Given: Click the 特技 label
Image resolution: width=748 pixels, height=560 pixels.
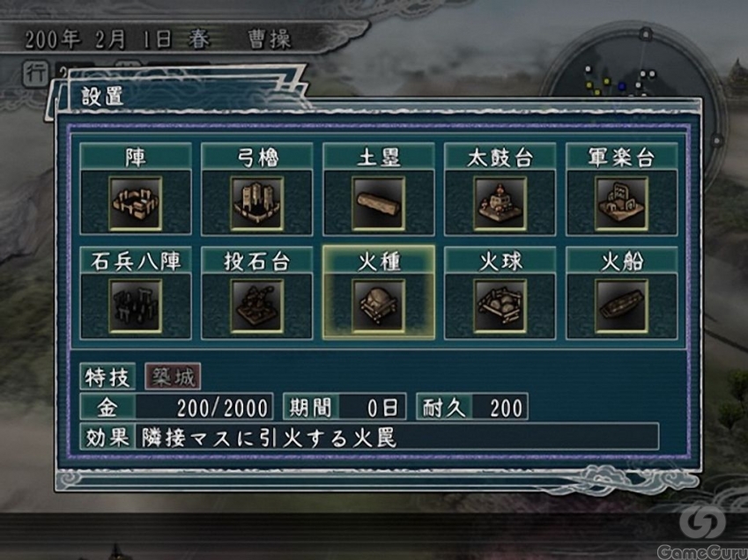Looking at the screenshot, I should 107,377.
